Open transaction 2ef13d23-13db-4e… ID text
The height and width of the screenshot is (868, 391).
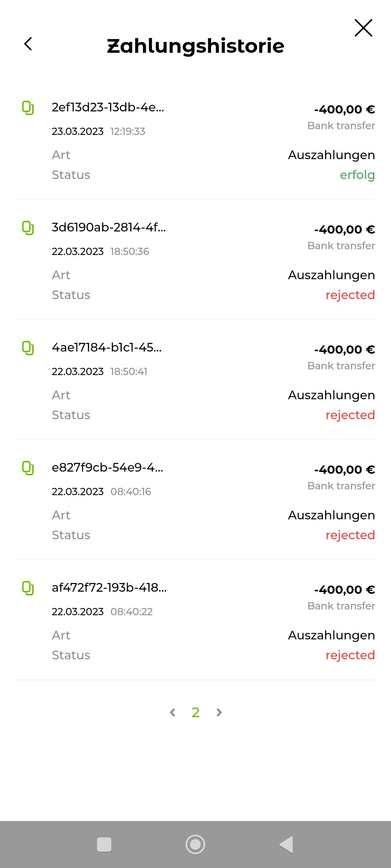click(x=108, y=107)
